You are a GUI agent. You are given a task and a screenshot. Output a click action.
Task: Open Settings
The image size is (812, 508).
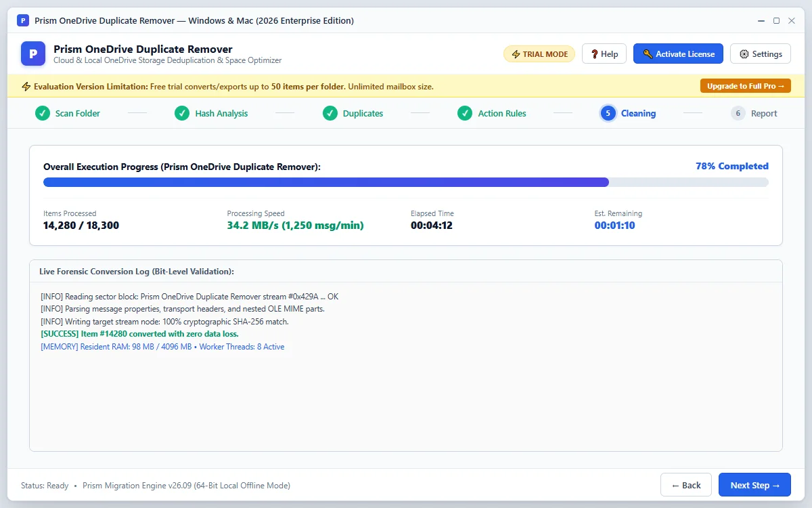pos(761,54)
